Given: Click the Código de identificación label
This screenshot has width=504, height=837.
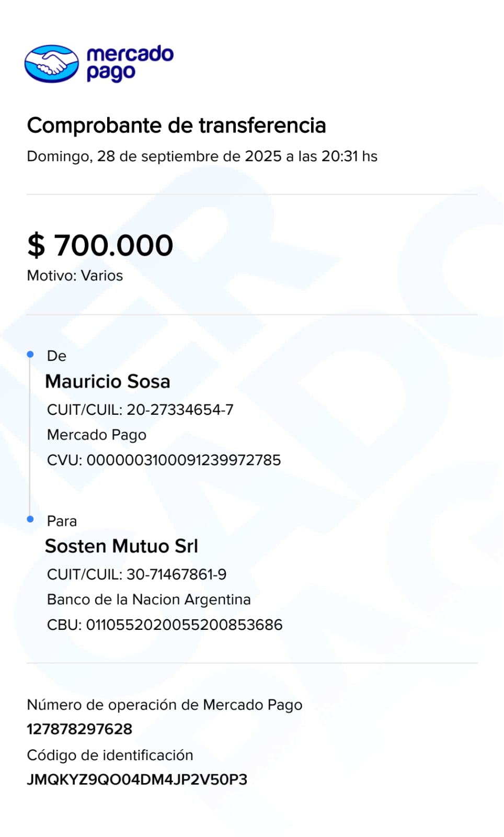Looking at the screenshot, I should click(x=110, y=755).
